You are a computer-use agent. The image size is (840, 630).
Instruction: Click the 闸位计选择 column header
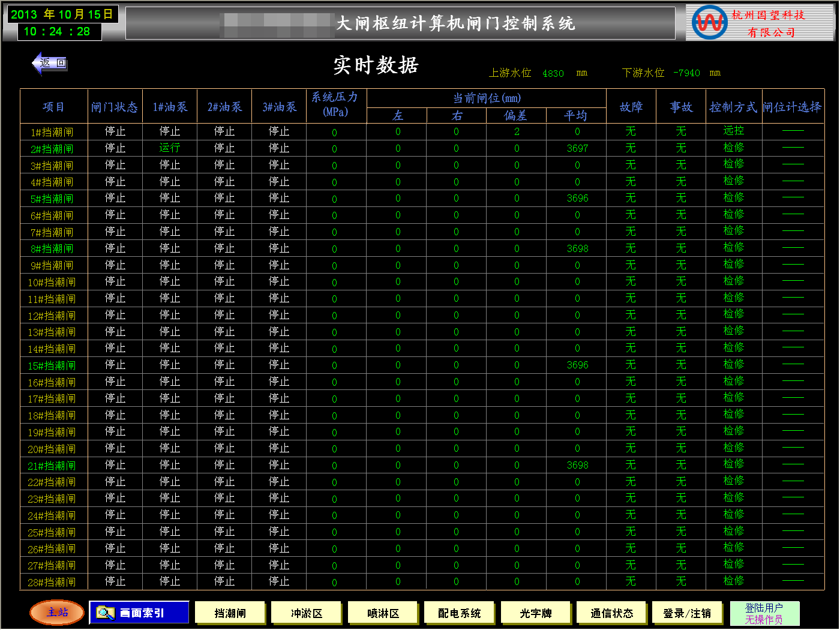coord(792,107)
